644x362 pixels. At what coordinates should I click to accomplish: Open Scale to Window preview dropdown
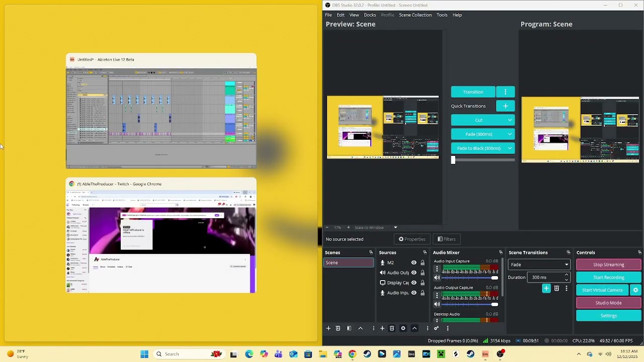[x=376, y=228]
